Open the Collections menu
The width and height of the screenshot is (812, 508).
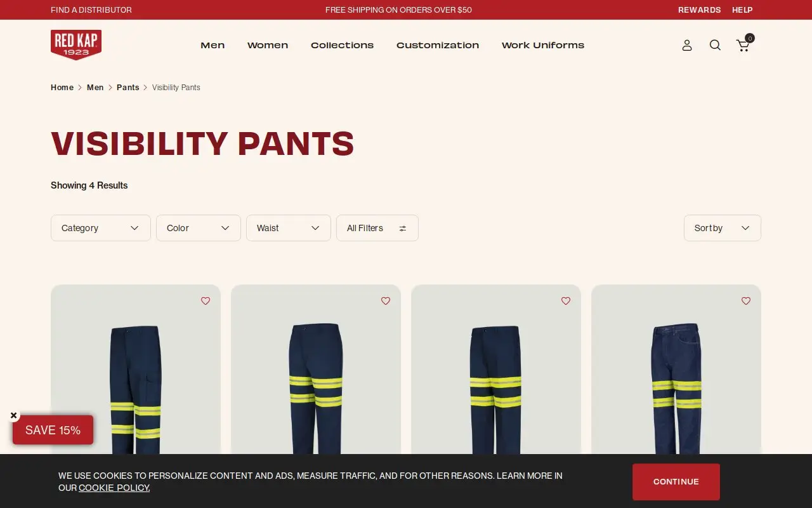click(x=342, y=45)
